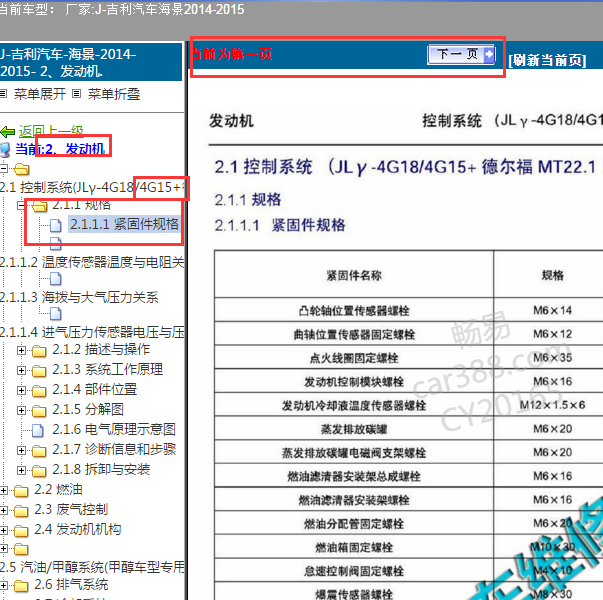Click folder icon for 2.1.4 部件位置
Image resolution: width=603 pixels, height=600 pixels.
tap(39, 391)
